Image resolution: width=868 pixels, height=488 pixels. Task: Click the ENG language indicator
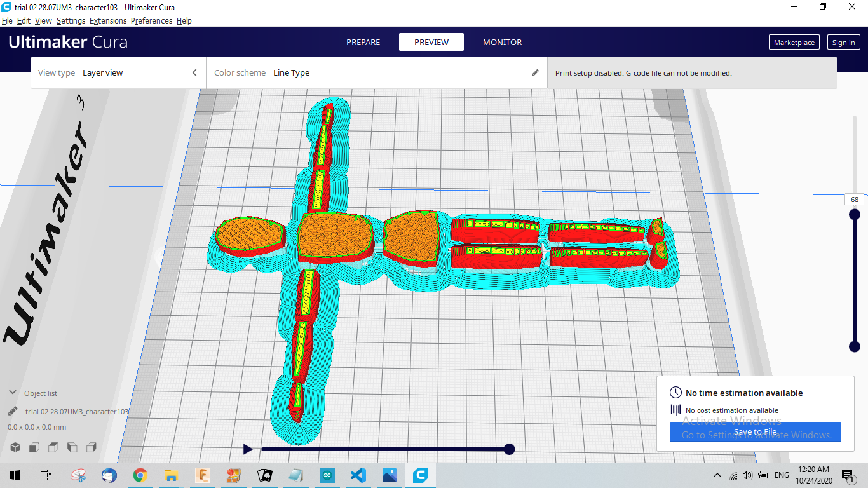pos(782,475)
